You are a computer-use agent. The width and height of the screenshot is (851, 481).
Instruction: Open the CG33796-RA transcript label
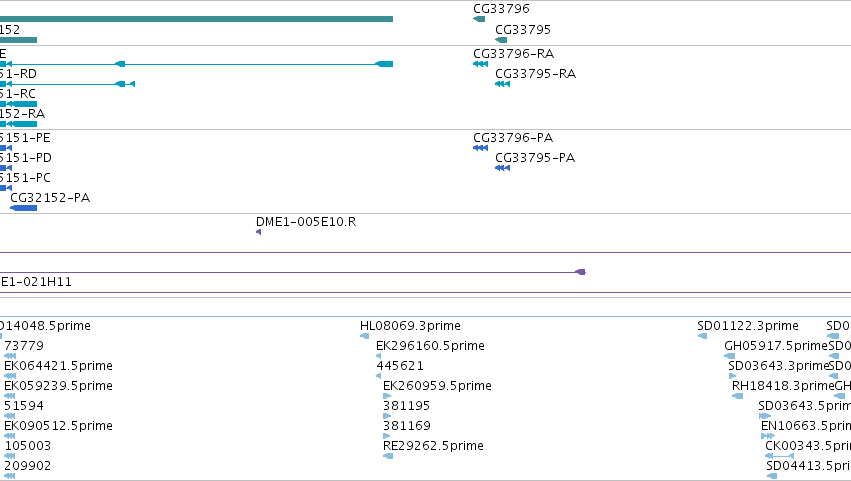tap(513, 53)
